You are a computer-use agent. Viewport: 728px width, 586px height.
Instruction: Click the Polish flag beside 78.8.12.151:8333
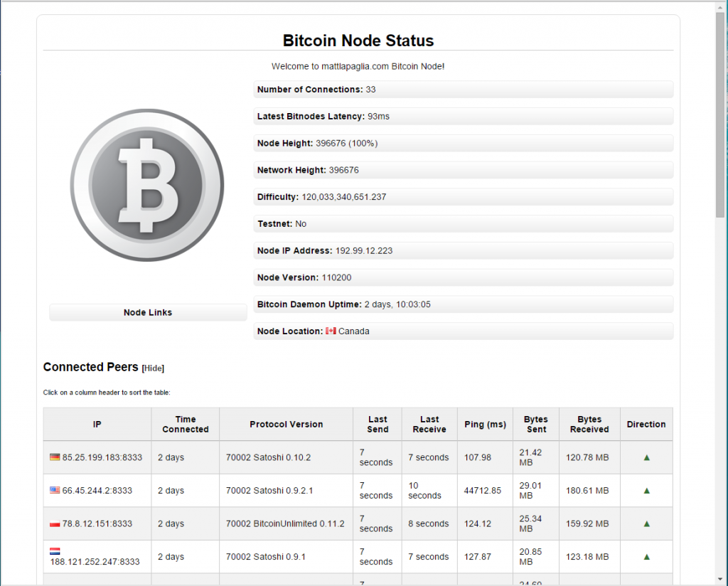point(55,523)
